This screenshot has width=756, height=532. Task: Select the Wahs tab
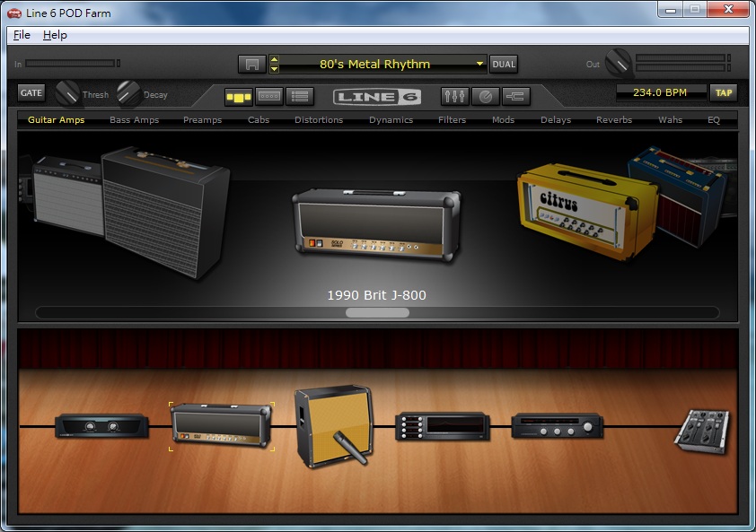pyautogui.click(x=670, y=120)
